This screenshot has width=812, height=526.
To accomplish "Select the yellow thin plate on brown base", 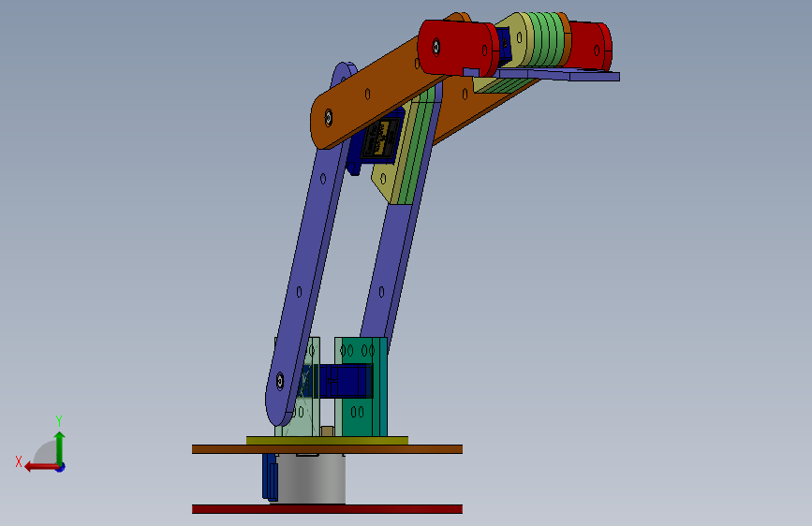I will (327, 441).
